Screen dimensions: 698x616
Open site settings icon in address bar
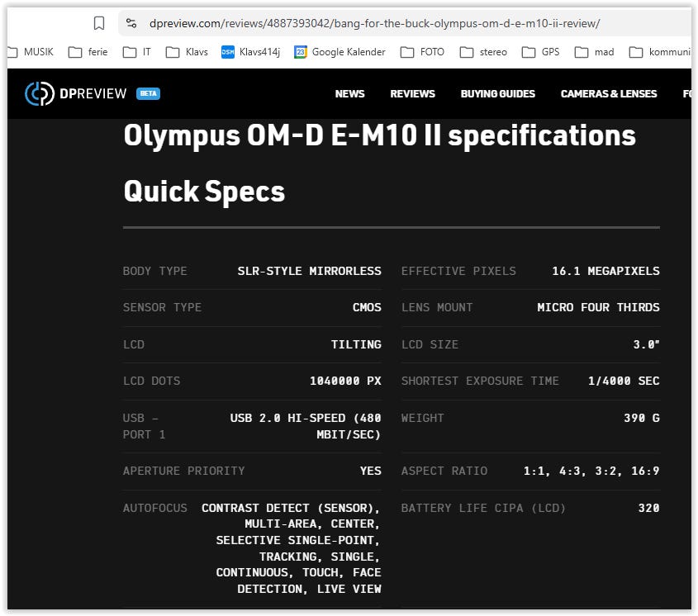131,23
